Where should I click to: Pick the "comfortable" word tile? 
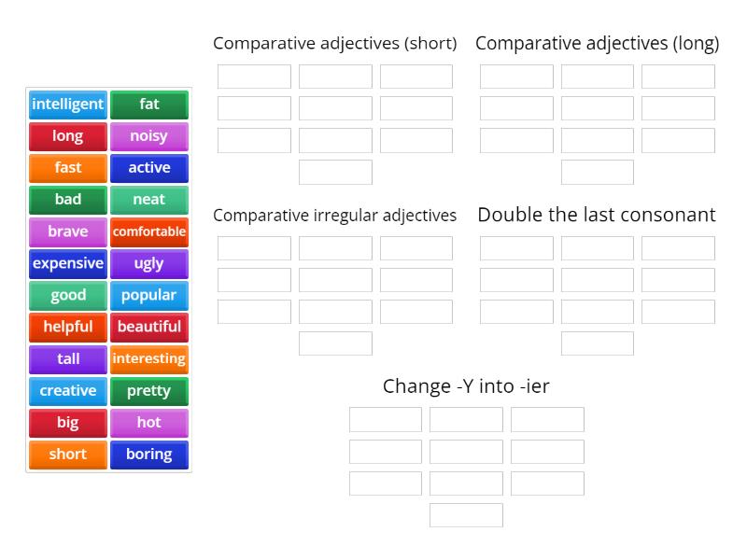click(x=149, y=232)
